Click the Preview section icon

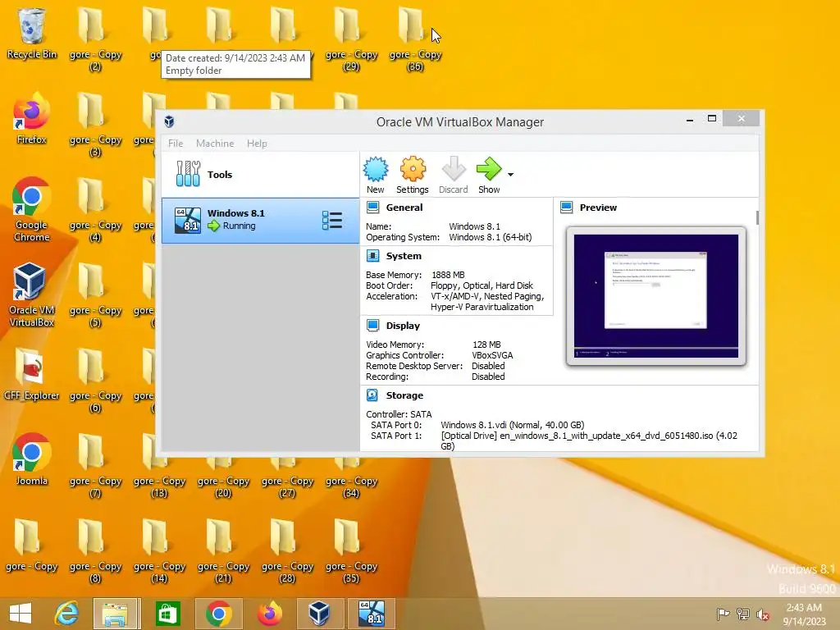coord(566,208)
